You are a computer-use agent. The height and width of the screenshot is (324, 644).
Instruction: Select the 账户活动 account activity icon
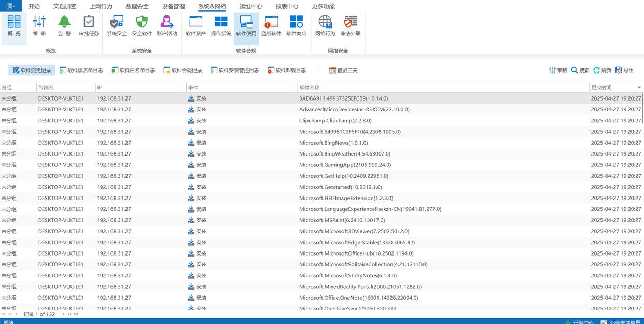click(x=167, y=25)
